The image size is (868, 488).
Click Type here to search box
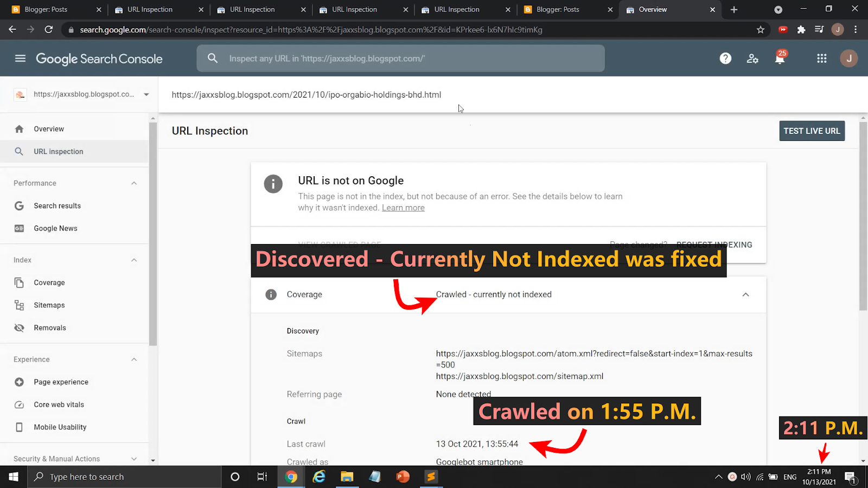tap(124, 477)
